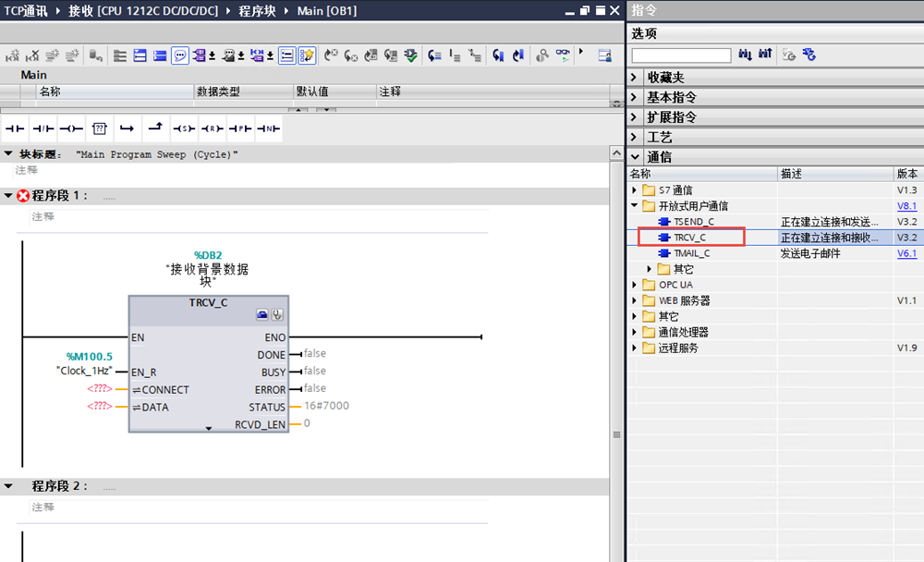Expand the 基本指令 section
The height and width of the screenshot is (562, 924).
tap(634, 97)
